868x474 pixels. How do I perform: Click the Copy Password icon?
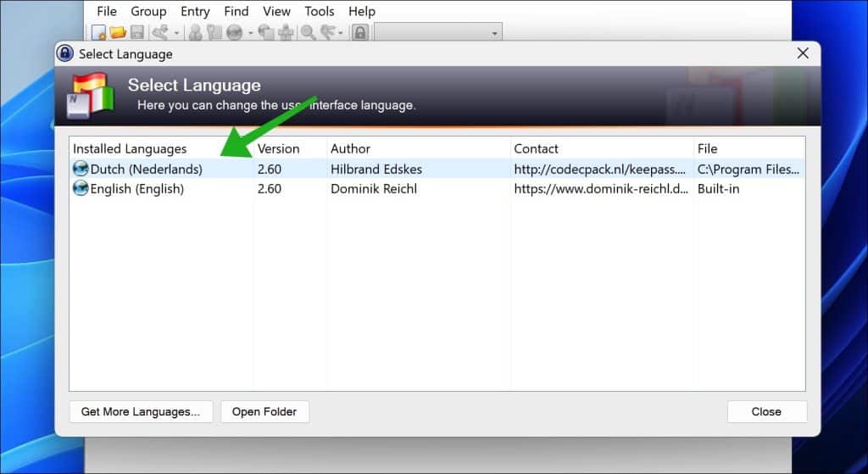click(x=214, y=33)
